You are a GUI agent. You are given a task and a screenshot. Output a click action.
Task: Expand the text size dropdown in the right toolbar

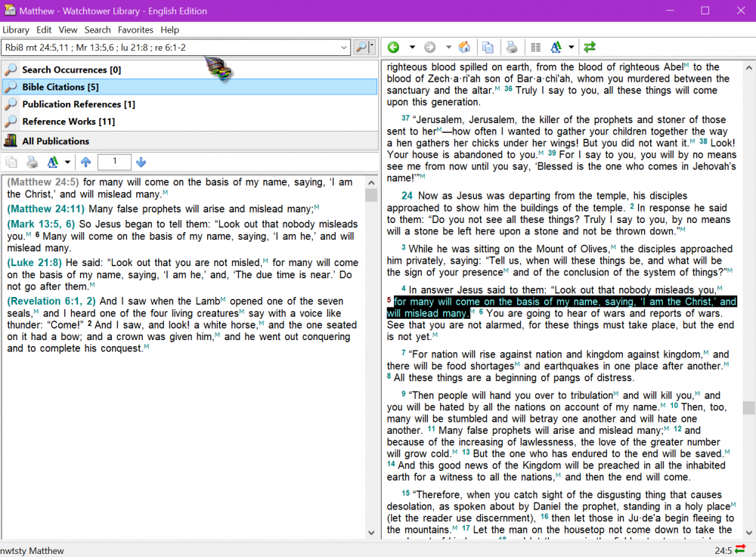572,48
